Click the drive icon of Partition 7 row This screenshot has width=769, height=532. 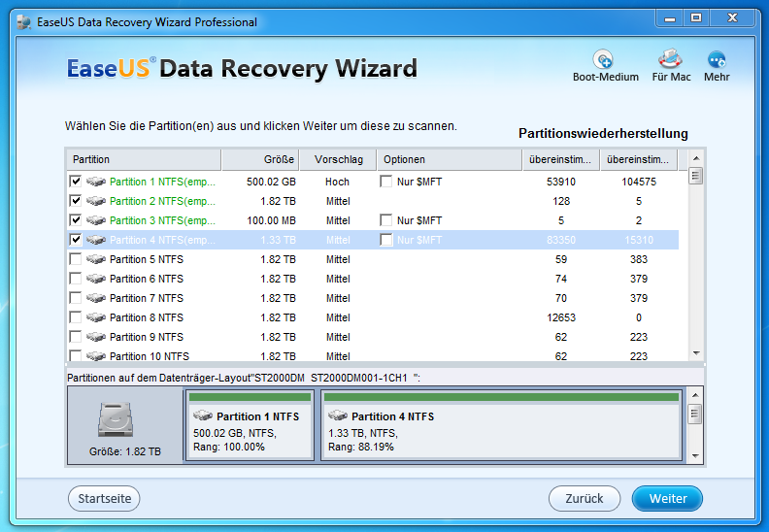coord(96,298)
